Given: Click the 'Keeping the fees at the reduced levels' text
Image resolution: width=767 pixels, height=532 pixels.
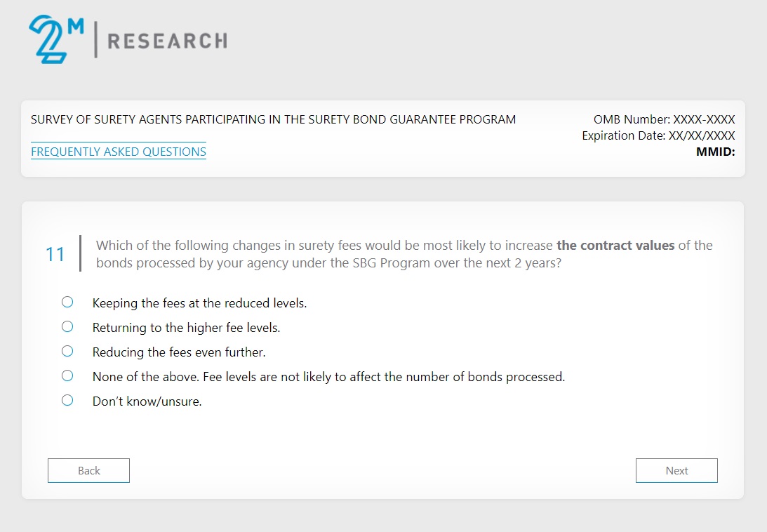Looking at the screenshot, I should pyautogui.click(x=199, y=303).
